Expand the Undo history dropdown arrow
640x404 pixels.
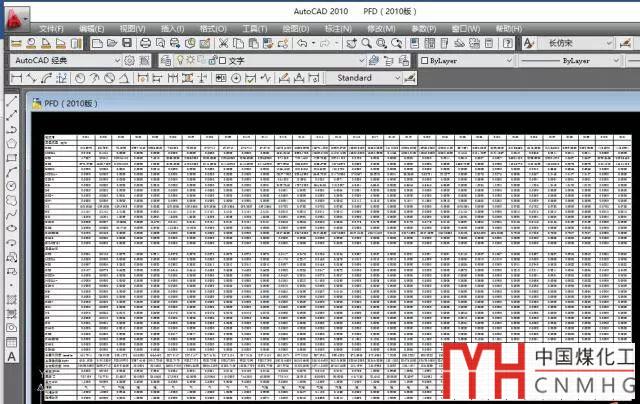(x=313, y=43)
